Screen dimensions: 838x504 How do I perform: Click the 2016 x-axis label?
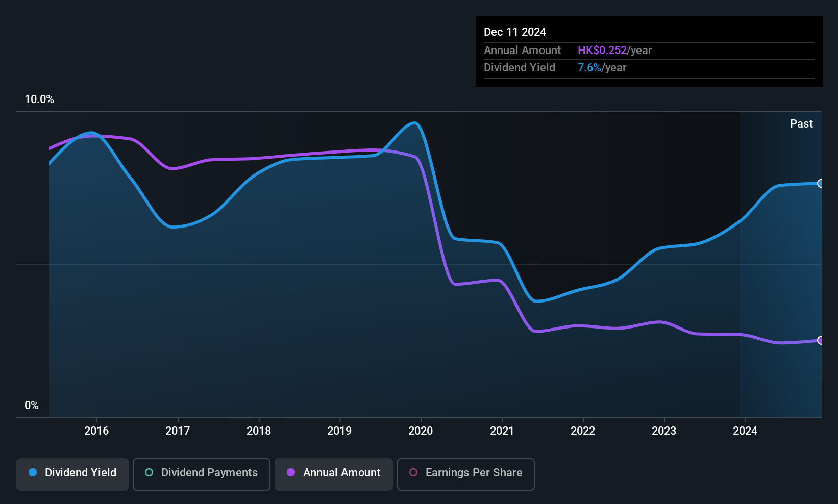pos(96,431)
